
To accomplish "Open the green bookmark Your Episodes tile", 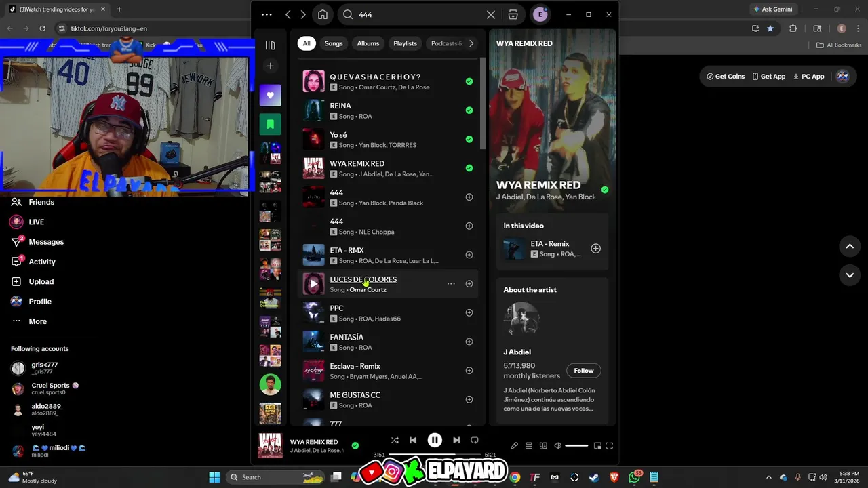I will [270, 124].
